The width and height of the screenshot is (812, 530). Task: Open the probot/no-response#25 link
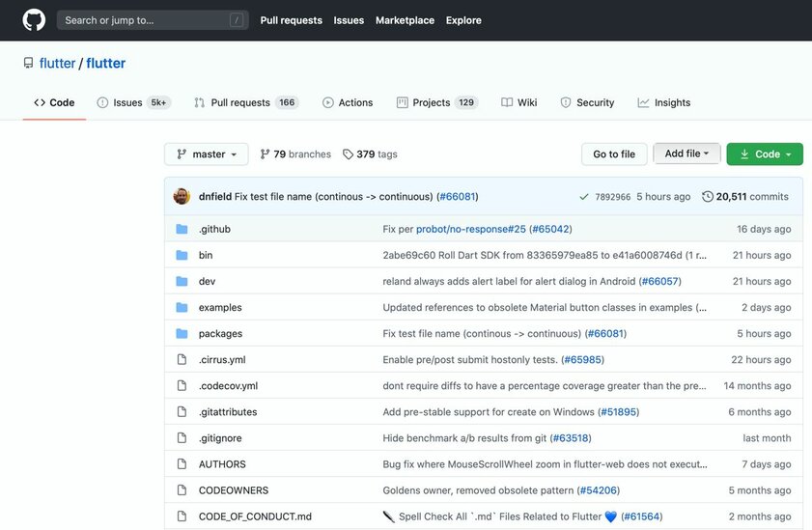click(471, 229)
